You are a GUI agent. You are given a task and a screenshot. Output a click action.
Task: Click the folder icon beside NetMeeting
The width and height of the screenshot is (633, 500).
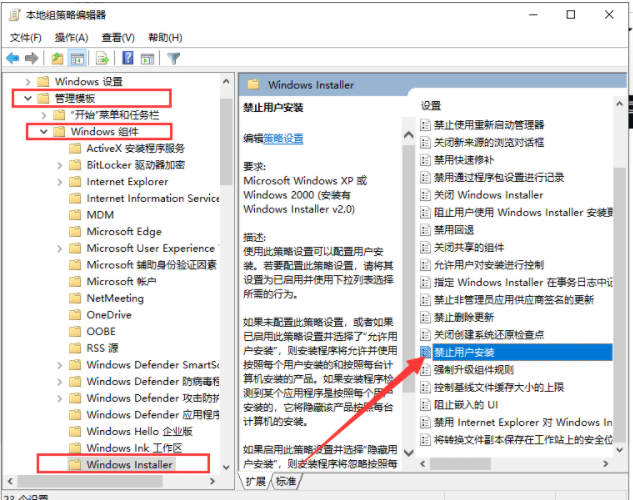tap(75, 298)
